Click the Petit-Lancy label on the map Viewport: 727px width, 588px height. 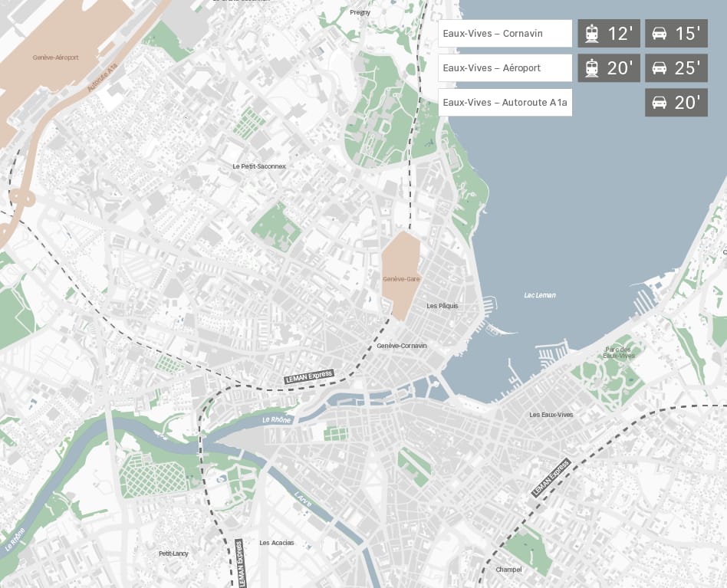tap(173, 554)
